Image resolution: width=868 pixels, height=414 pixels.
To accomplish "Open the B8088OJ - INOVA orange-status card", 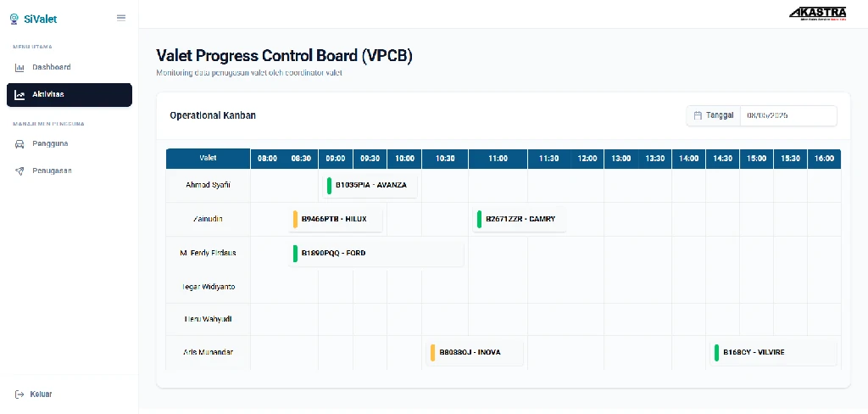I will click(475, 353).
